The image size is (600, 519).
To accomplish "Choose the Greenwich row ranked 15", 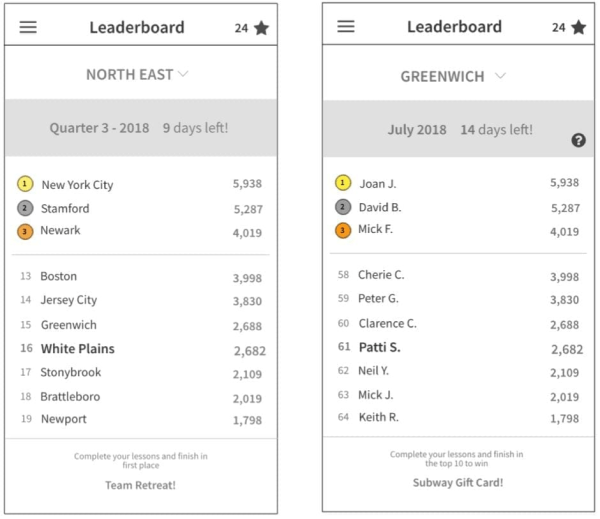I will point(142,325).
